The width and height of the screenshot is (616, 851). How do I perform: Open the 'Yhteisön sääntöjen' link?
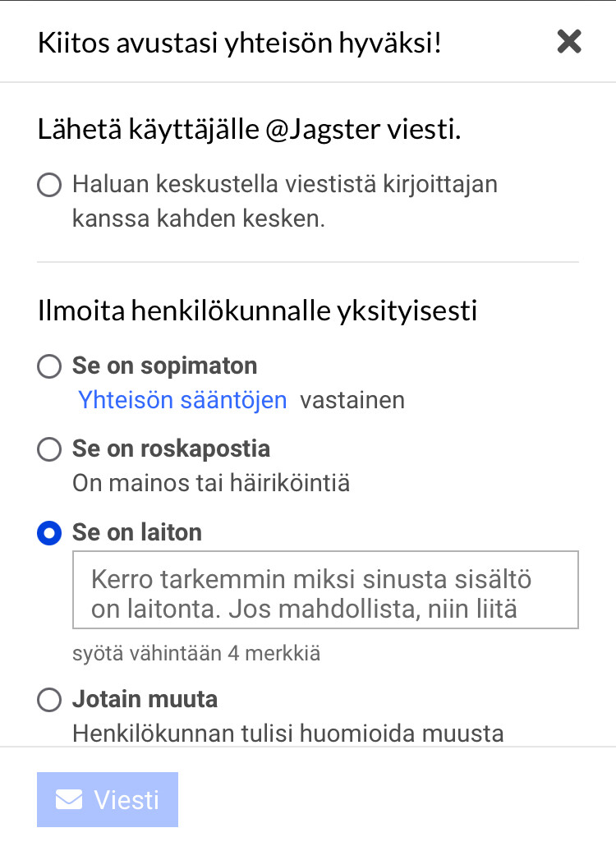tap(182, 400)
